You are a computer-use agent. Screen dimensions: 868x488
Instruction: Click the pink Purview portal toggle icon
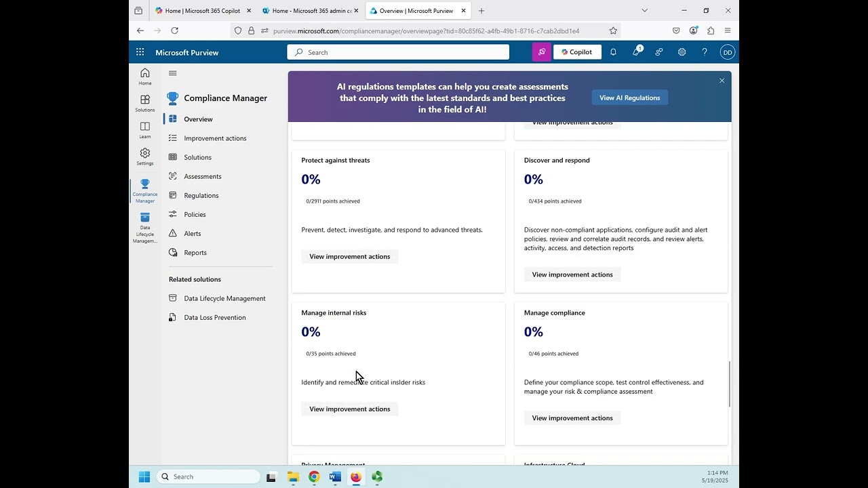pyautogui.click(x=542, y=52)
